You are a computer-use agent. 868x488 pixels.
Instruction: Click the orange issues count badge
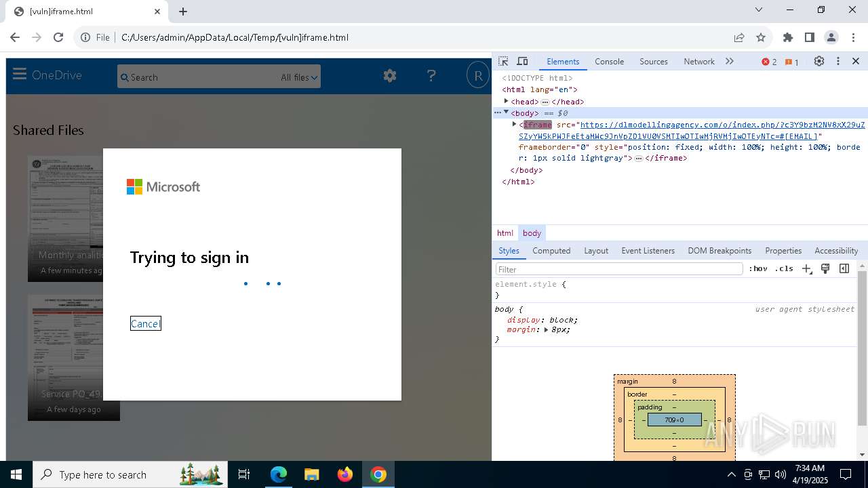[792, 62]
